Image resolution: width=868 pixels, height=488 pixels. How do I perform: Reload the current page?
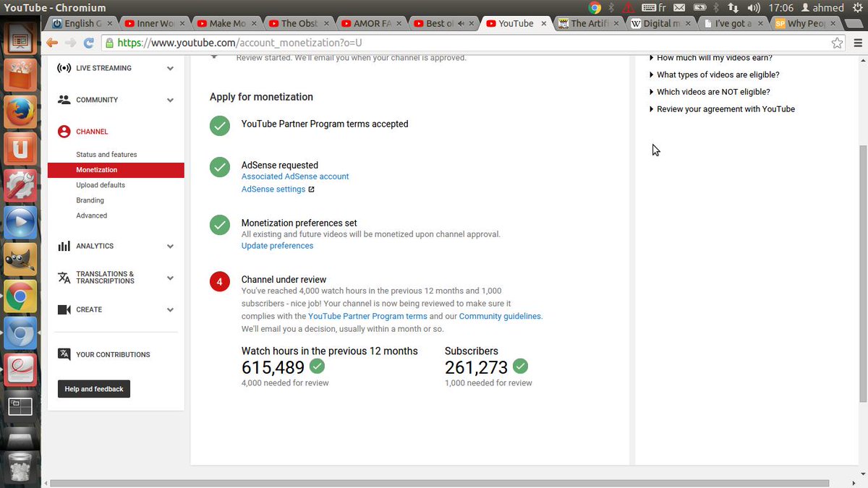click(x=89, y=43)
